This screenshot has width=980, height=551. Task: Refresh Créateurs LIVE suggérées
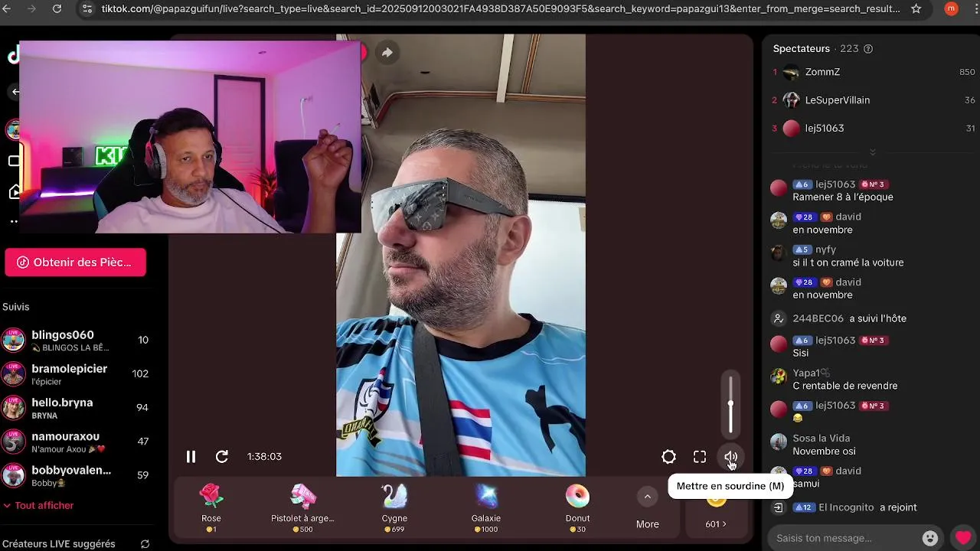[145, 544]
